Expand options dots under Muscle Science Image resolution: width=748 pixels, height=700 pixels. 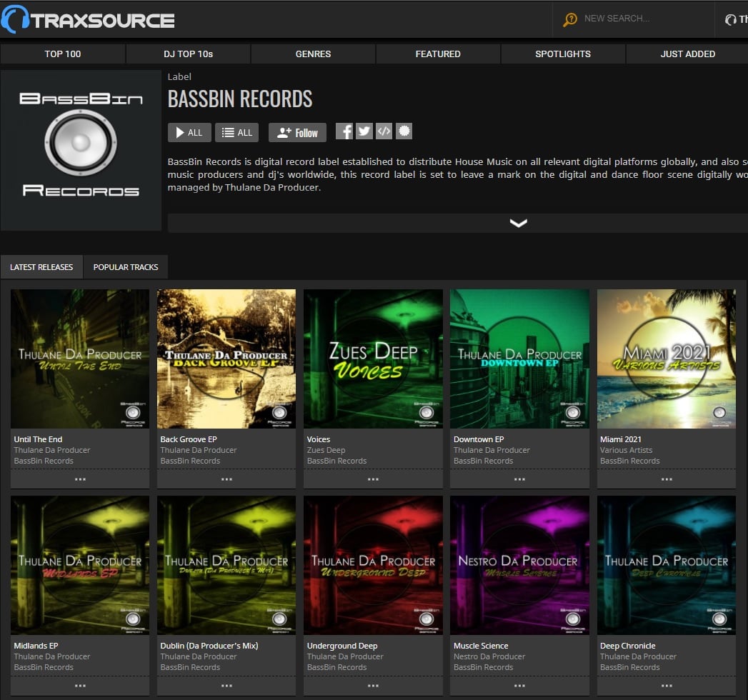click(x=519, y=686)
